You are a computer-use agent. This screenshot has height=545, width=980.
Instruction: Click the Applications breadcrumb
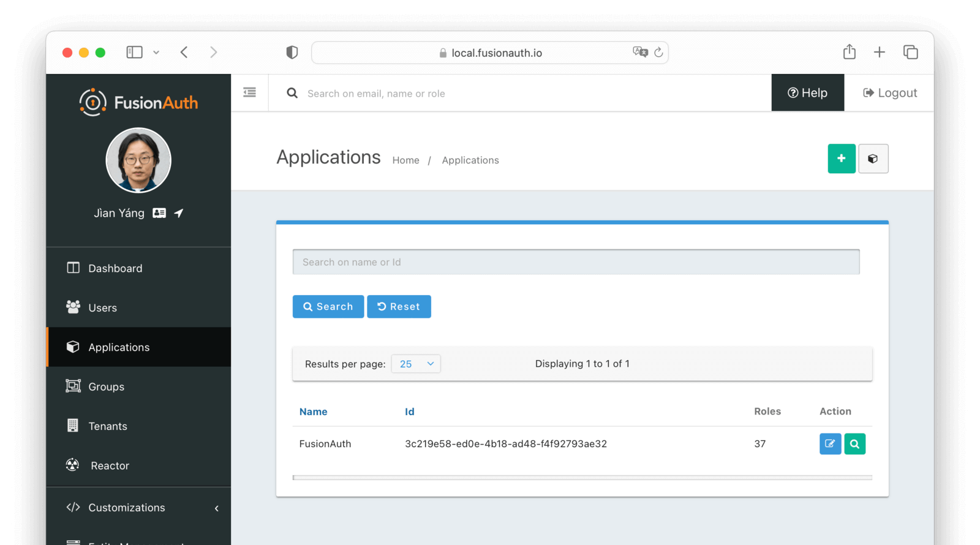click(470, 160)
